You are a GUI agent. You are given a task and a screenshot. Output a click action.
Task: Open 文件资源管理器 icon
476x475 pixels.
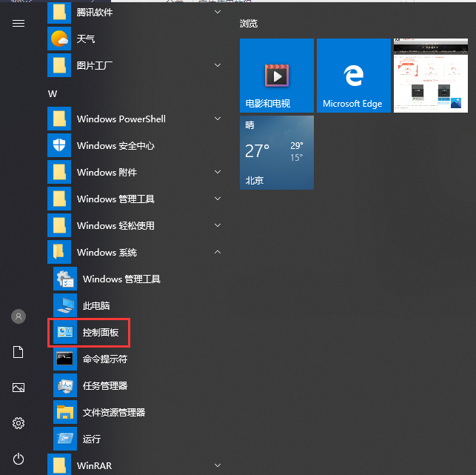pyautogui.click(x=65, y=413)
